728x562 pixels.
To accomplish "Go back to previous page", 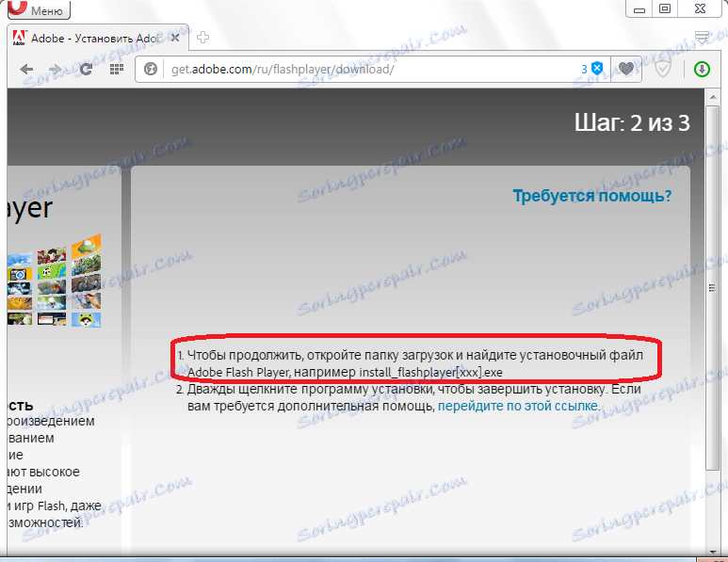I will [x=26, y=69].
